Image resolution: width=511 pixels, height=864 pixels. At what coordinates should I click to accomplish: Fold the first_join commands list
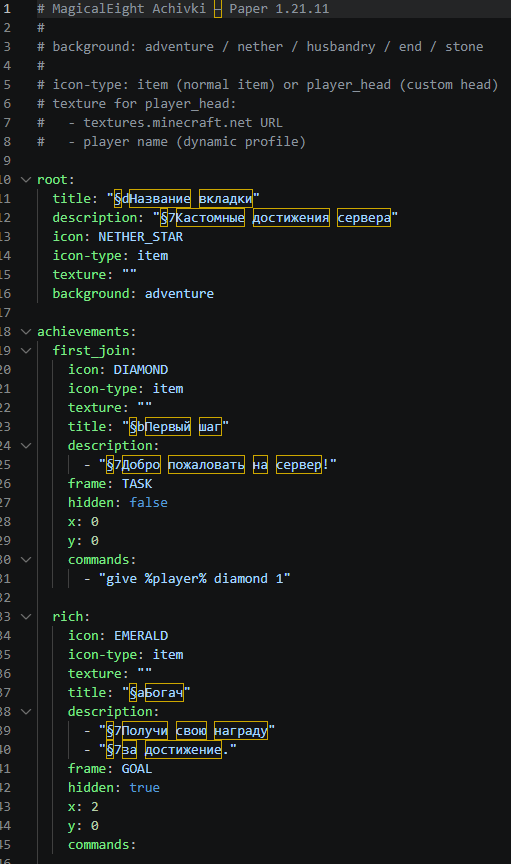(26, 559)
